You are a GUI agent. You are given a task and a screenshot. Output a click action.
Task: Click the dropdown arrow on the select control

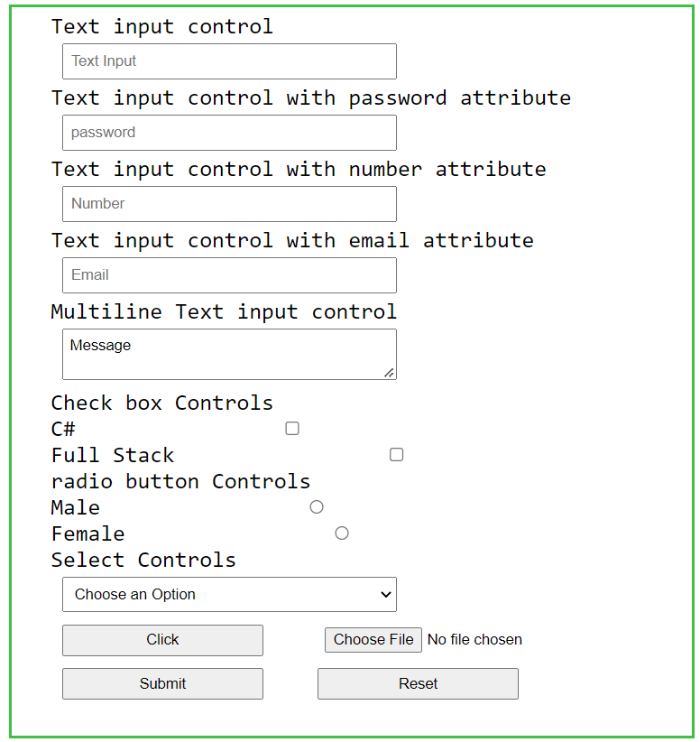point(383,594)
